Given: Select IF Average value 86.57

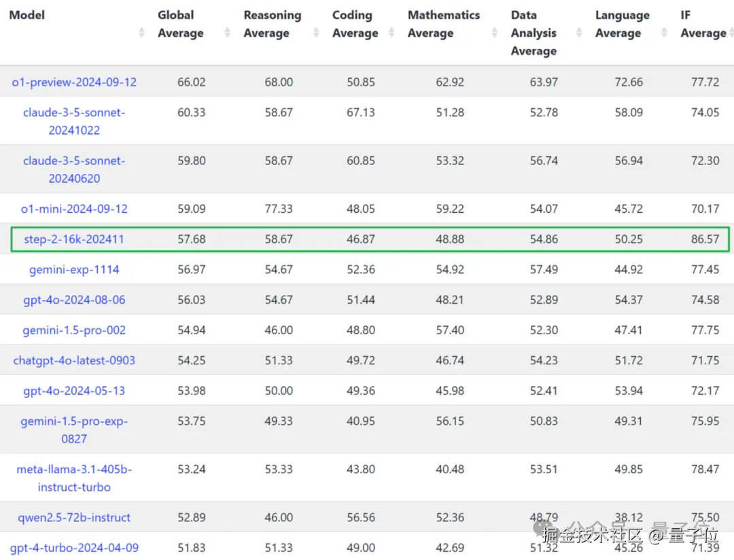Looking at the screenshot, I should click(x=705, y=239).
